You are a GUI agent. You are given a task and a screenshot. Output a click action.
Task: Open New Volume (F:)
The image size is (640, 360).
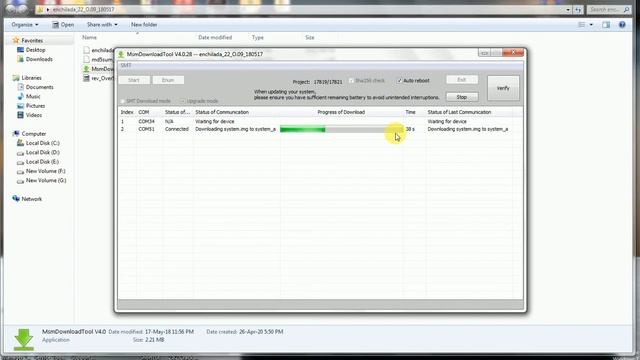pos(45,171)
